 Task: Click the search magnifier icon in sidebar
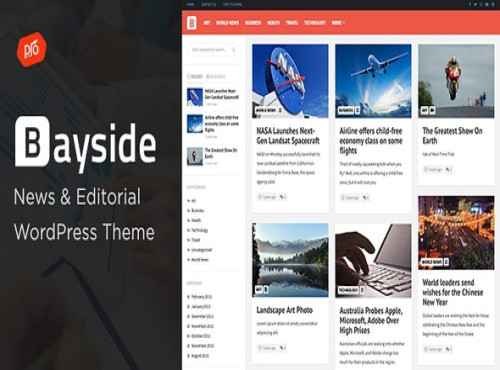(x=234, y=50)
